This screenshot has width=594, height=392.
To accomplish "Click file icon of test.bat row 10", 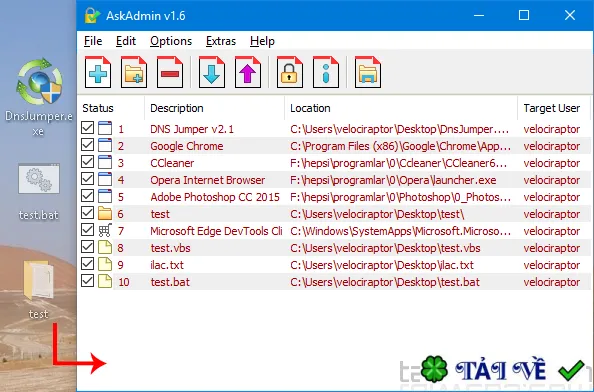I will click(105, 281).
